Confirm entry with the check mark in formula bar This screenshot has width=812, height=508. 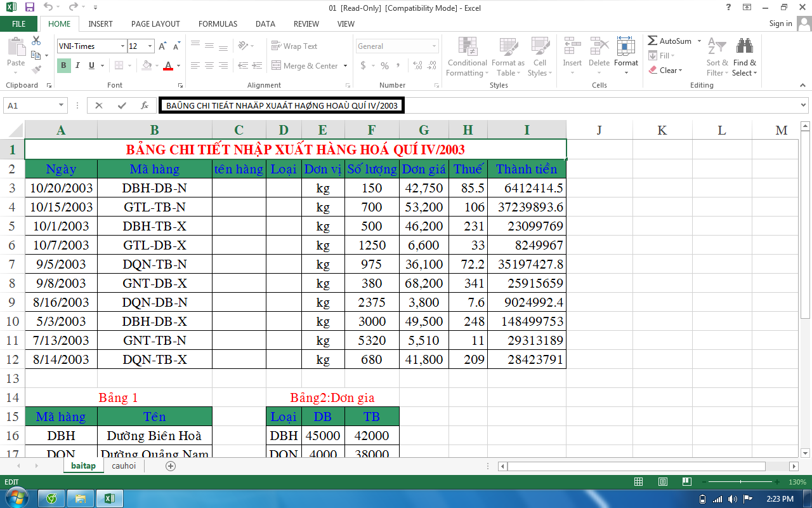pos(122,105)
